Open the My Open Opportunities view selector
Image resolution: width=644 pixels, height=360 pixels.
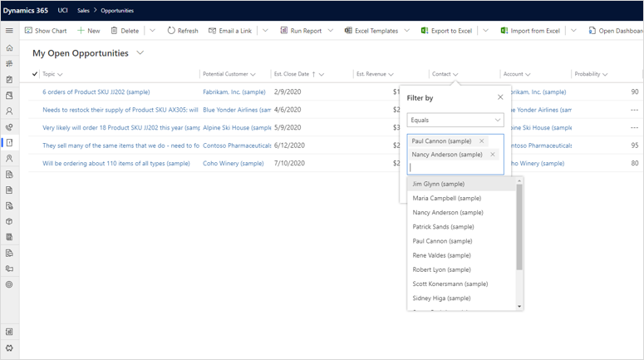[x=140, y=53]
